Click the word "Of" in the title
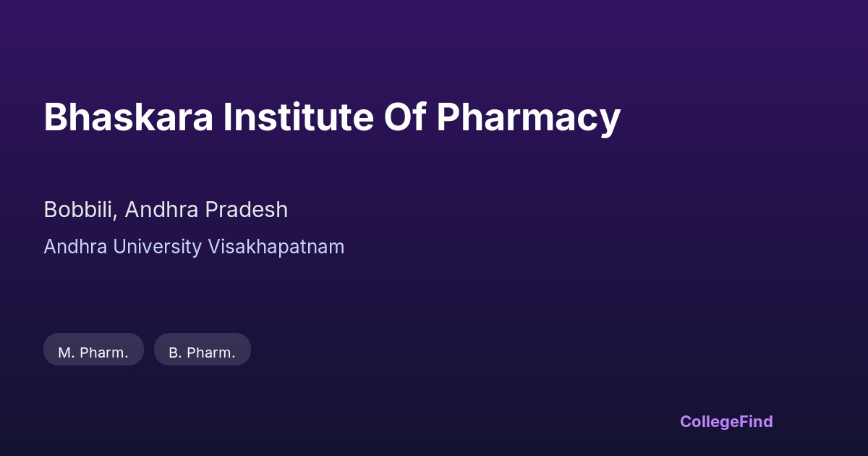 (x=404, y=117)
